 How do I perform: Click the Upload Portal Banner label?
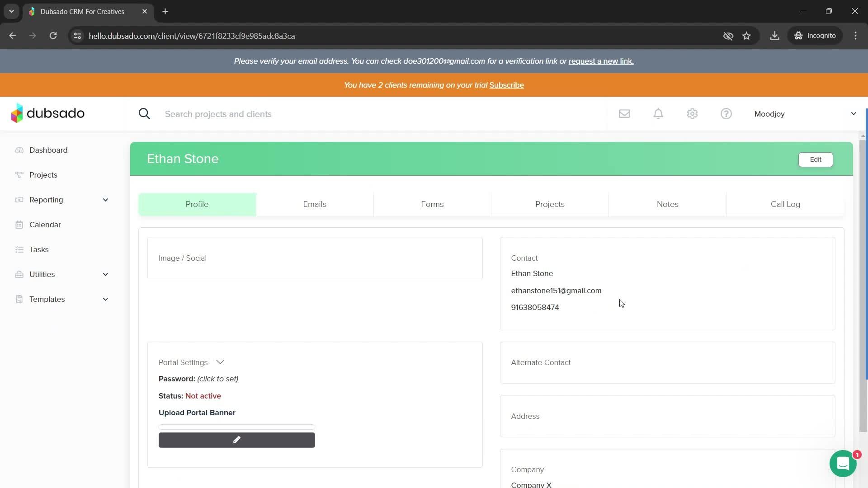pos(197,413)
